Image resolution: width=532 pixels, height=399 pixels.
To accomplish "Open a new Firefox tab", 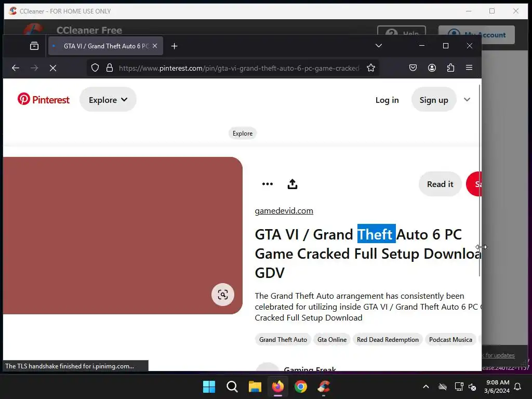I will point(175,46).
